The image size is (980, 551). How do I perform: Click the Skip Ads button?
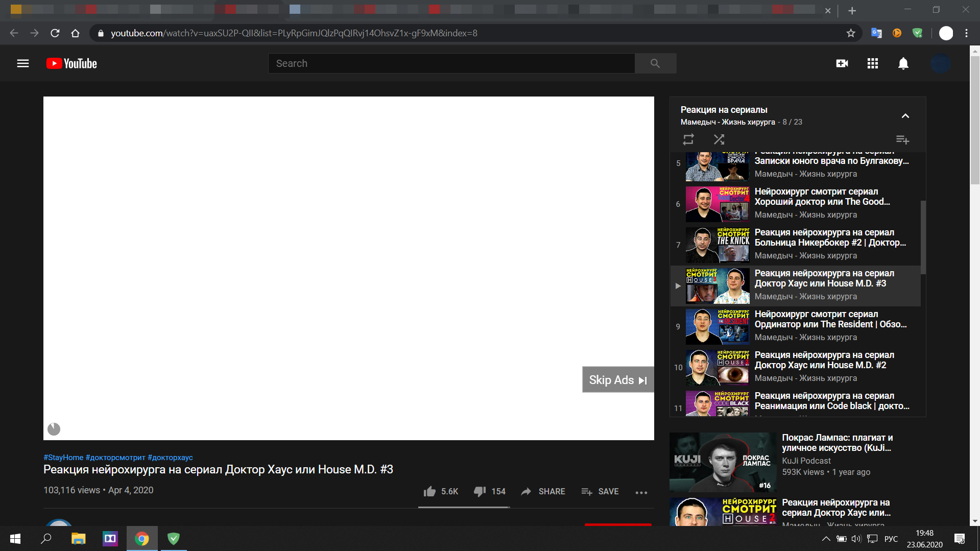pos(618,380)
